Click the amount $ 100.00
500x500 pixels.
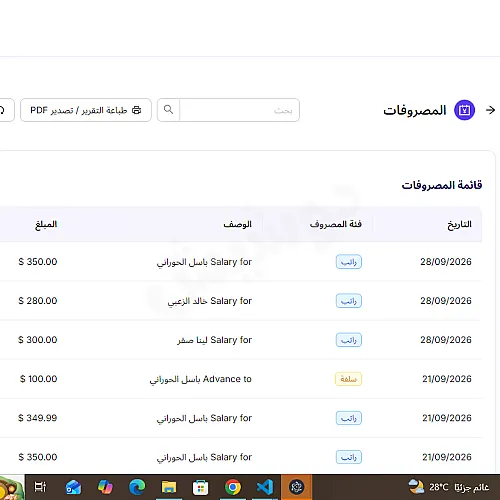coord(39,379)
